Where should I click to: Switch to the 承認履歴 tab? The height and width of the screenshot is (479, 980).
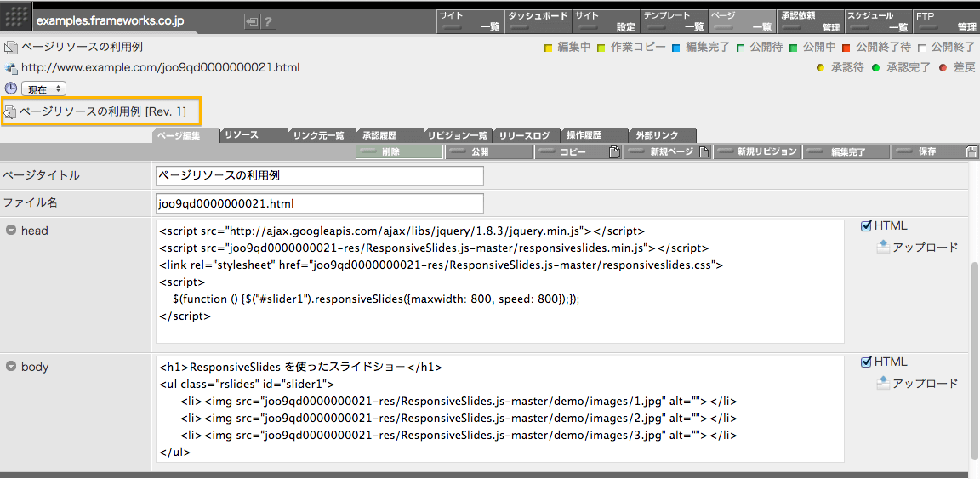point(390,135)
